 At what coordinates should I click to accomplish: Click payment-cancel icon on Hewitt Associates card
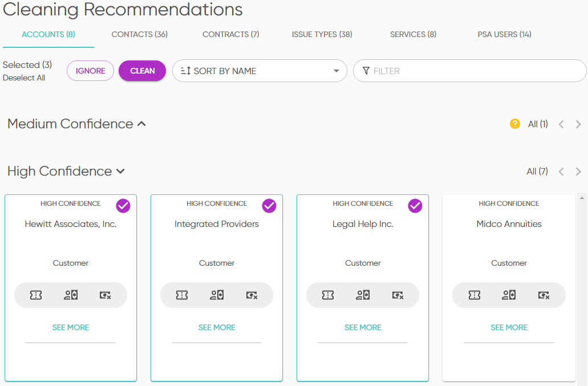(x=106, y=295)
